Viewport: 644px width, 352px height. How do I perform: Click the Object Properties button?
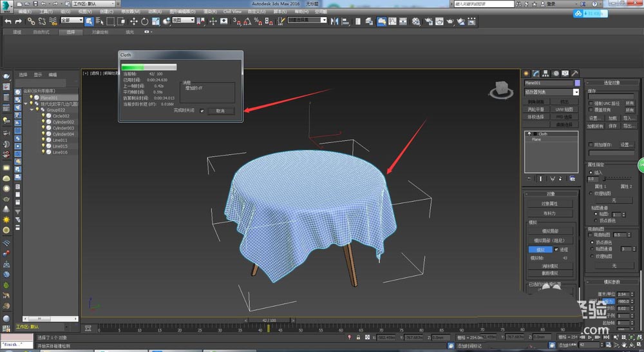tap(549, 203)
